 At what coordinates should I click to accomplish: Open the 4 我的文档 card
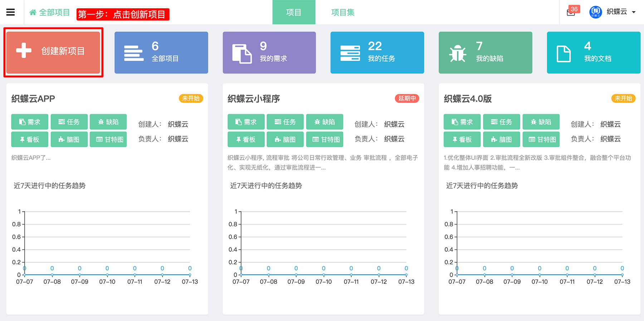594,53
